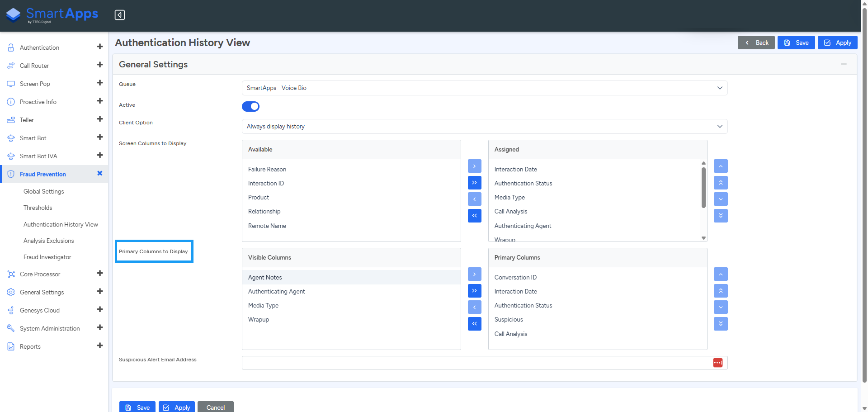The height and width of the screenshot is (412, 868).
Task: Open the Fraud Investigator menu item
Action: 47,257
